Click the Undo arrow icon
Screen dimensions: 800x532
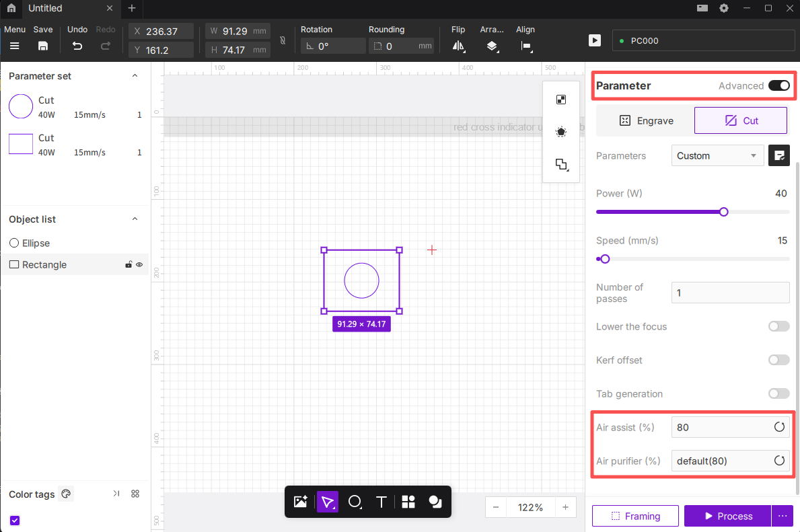coord(77,46)
